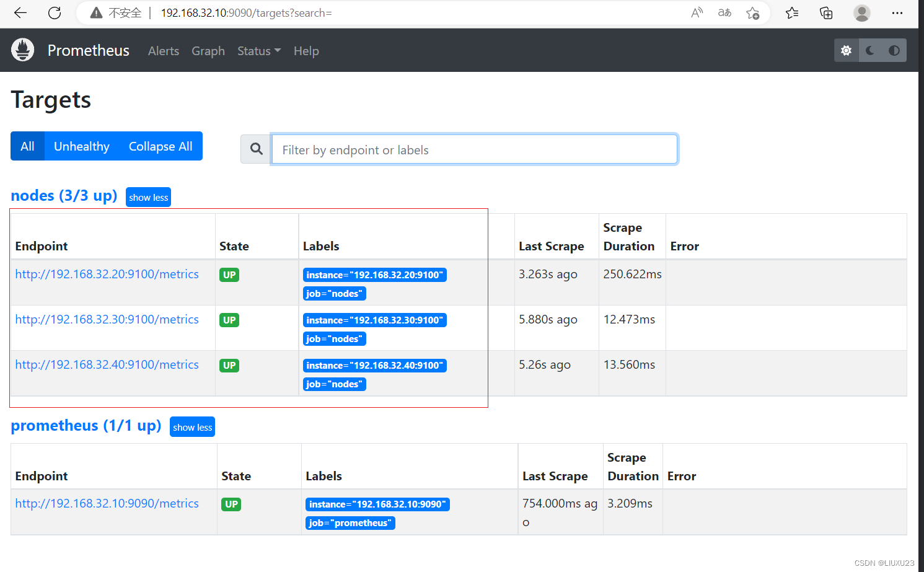Click the instance="192.168.32.30:9100" label badge
The image size is (924, 572).
click(x=375, y=320)
